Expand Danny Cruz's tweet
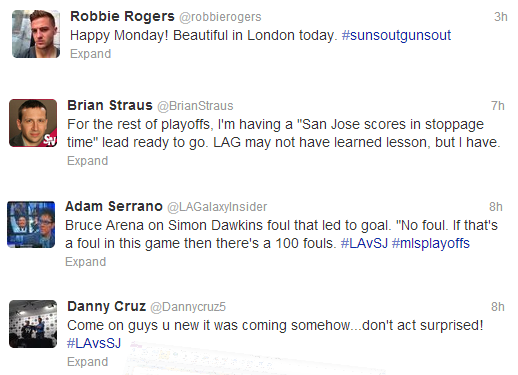Image resolution: width=518 pixels, height=375 pixels. coord(87,362)
